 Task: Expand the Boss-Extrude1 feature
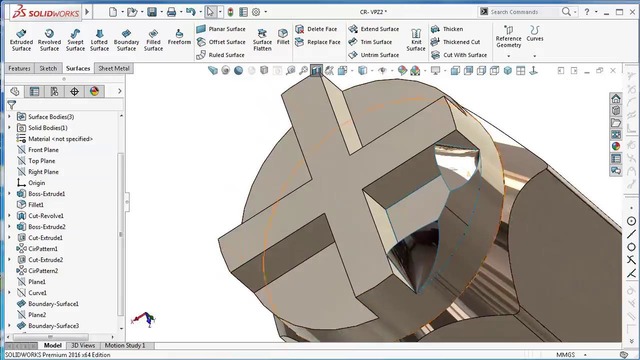point(9,194)
